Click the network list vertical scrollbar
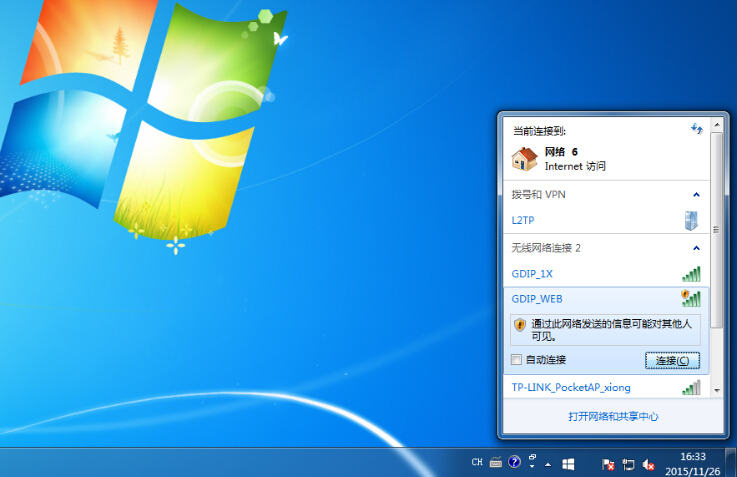 coord(716,250)
